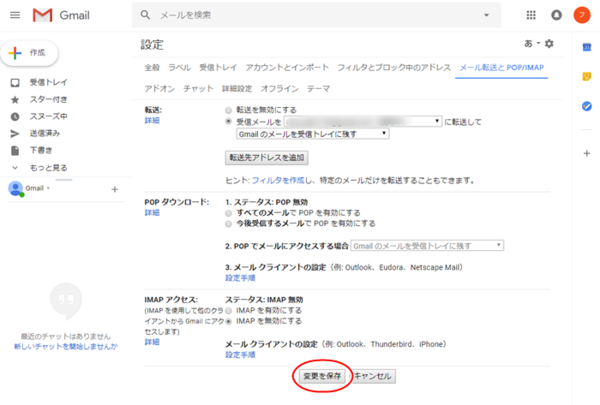Screen dimensions: 600x405
Task: Open the Gmail のメールを受信トレイに残す forwarding dropdown
Action: click(x=312, y=132)
